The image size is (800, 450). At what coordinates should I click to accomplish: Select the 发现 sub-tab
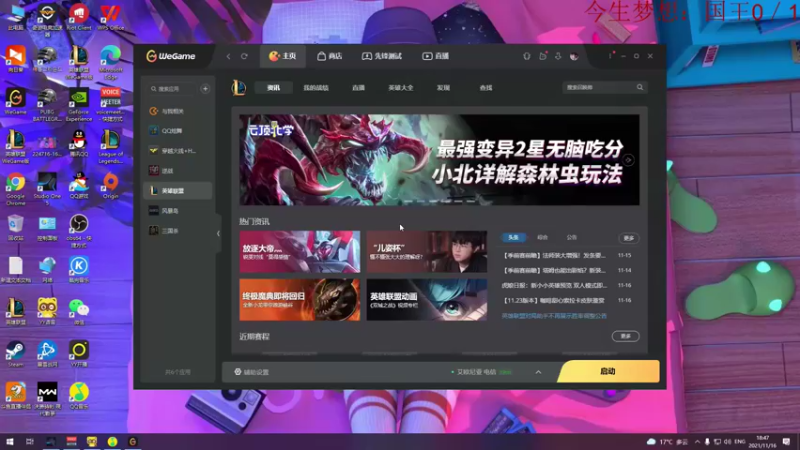[x=443, y=88]
